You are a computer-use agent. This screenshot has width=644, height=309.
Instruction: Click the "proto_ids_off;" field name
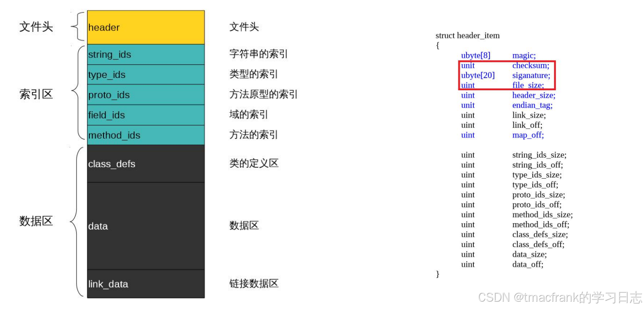[x=537, y=205]
